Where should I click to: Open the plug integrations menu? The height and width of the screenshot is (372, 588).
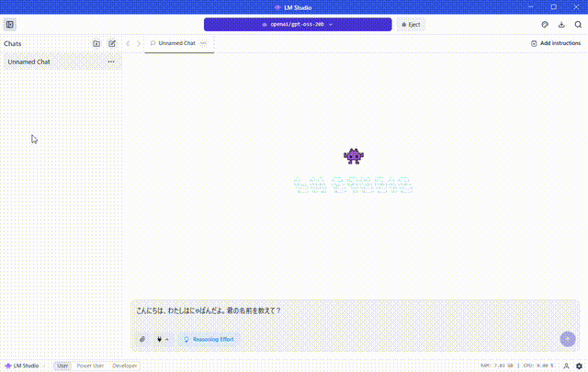click(163, 339)
